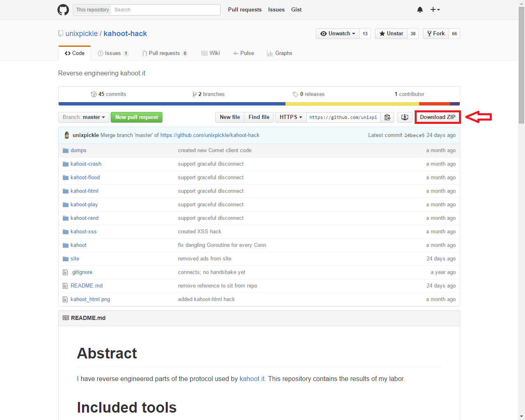Viewport: 525px width, 420px height.
Task: Click the copy clone URL clipboard icon
Action: (x=387, y=117)
